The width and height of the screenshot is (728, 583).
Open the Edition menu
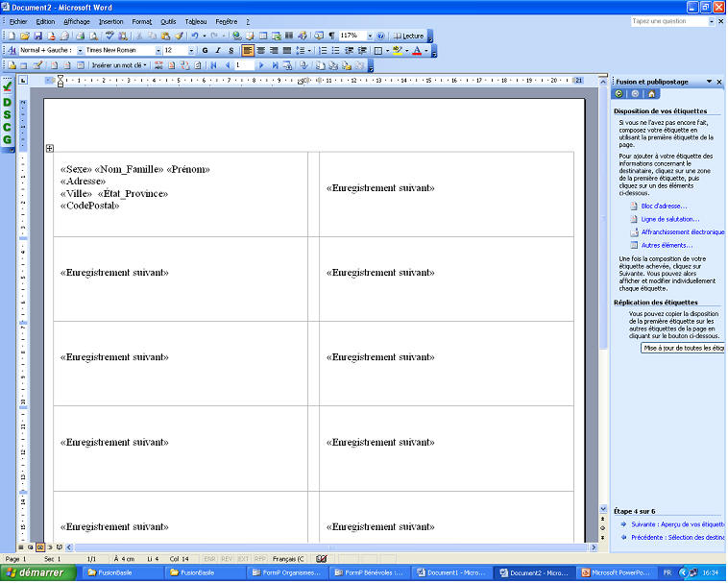pos(45,22)
